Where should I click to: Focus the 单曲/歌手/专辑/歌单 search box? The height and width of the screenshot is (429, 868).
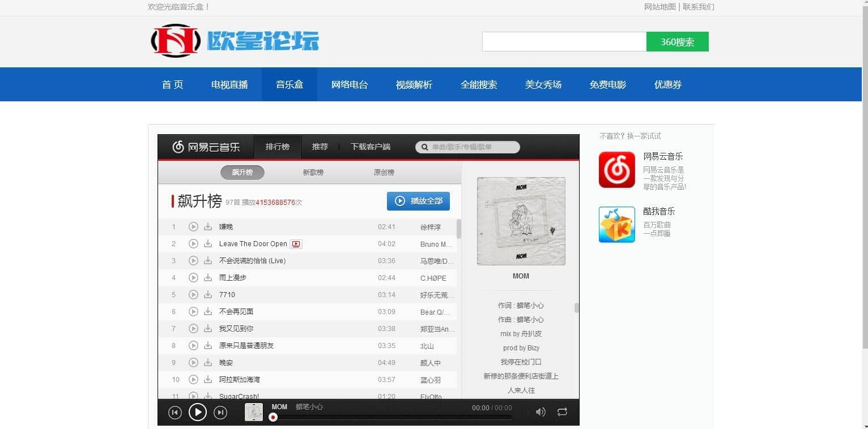point(468,147)
